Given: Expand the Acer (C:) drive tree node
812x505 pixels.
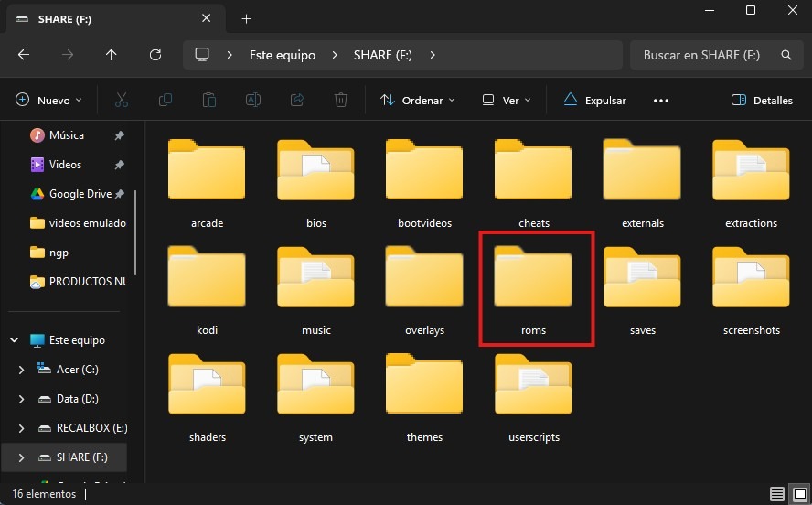Looking at the screenshot, I should 21,370.
